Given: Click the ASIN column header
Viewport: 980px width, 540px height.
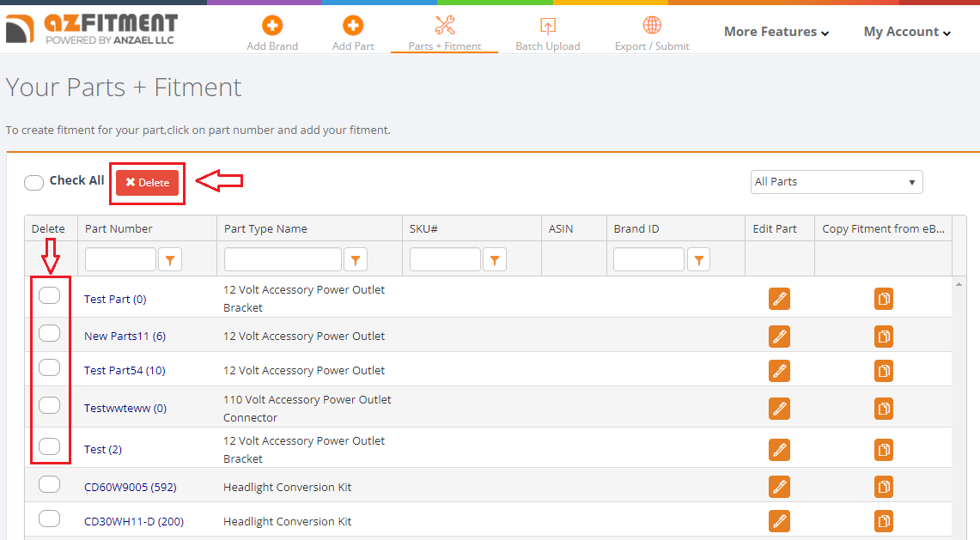Looking at the screenshot, I should coord(574,228).
